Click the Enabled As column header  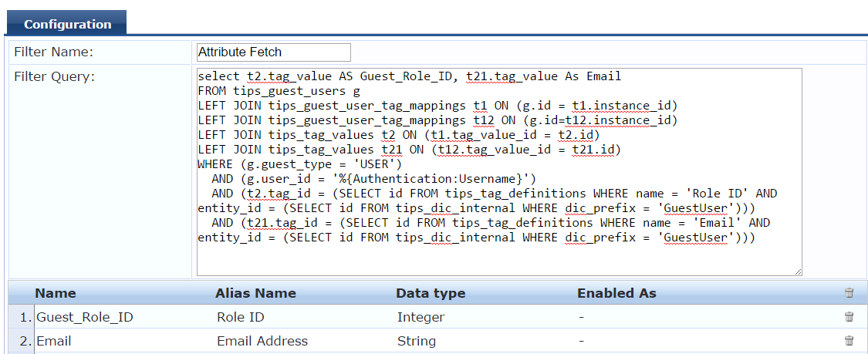[616, 293]
